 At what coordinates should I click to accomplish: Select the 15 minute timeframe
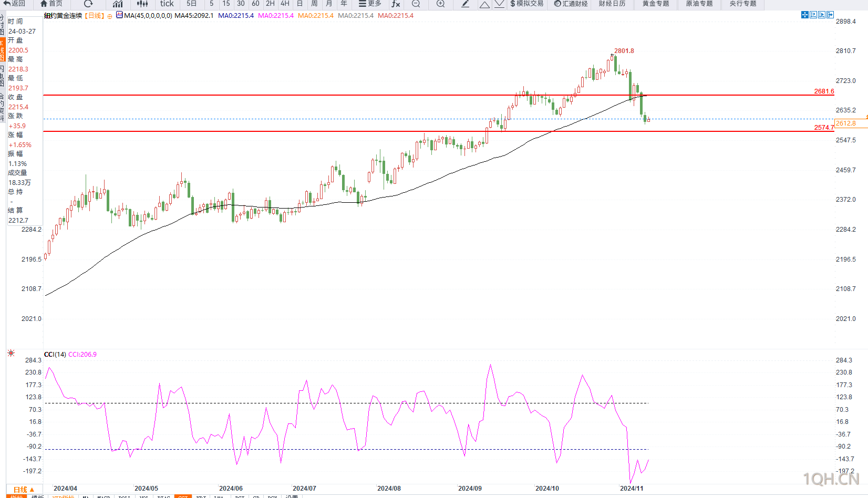(x=226, y=4)
